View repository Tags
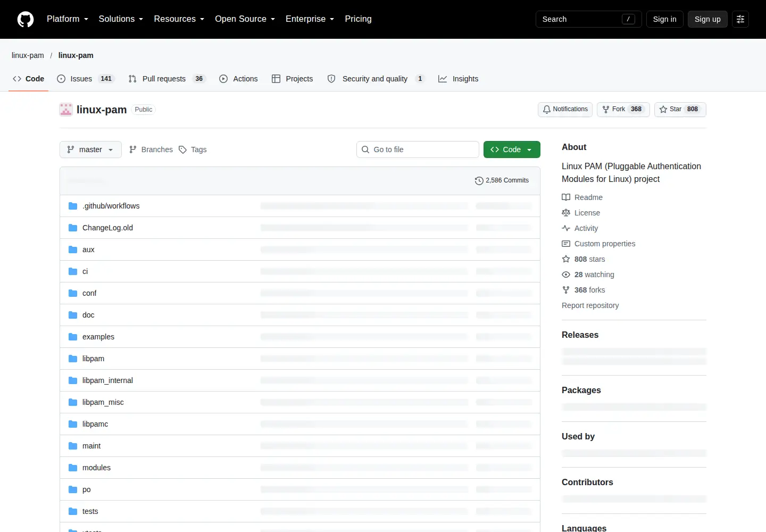Viewport: 766px width, 532px height. pyautogui.click(x=193, y=149)
